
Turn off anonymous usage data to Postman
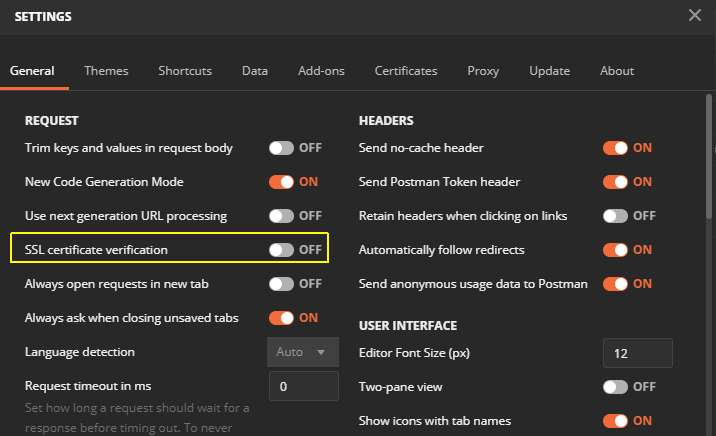[x=615, y=284]
